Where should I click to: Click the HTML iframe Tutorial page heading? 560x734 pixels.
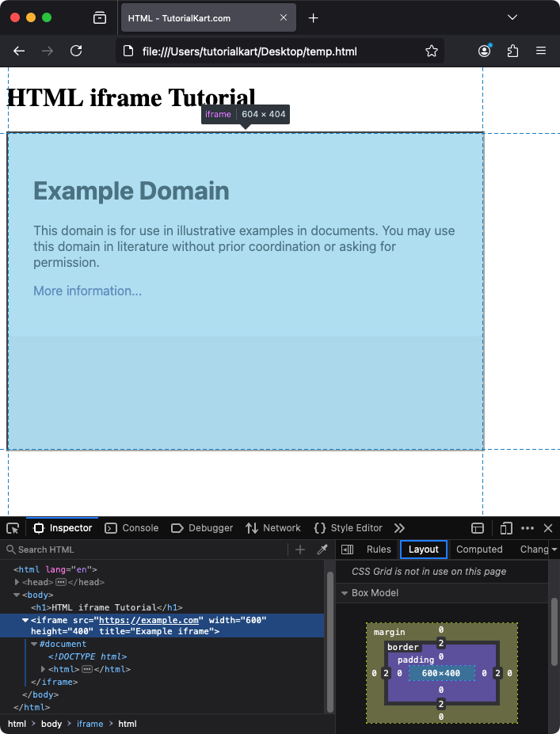tap(131, 97)
